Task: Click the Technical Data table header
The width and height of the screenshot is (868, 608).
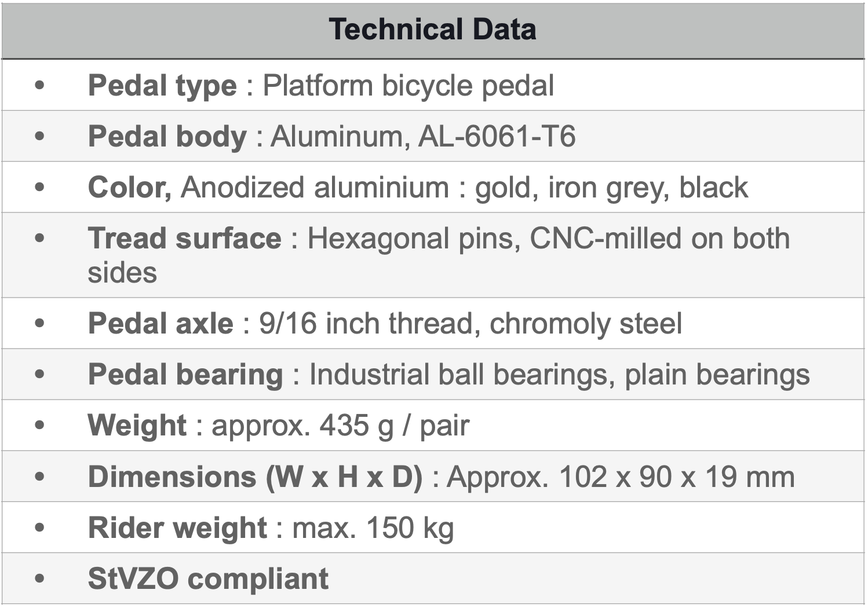Action: [432, 30]
